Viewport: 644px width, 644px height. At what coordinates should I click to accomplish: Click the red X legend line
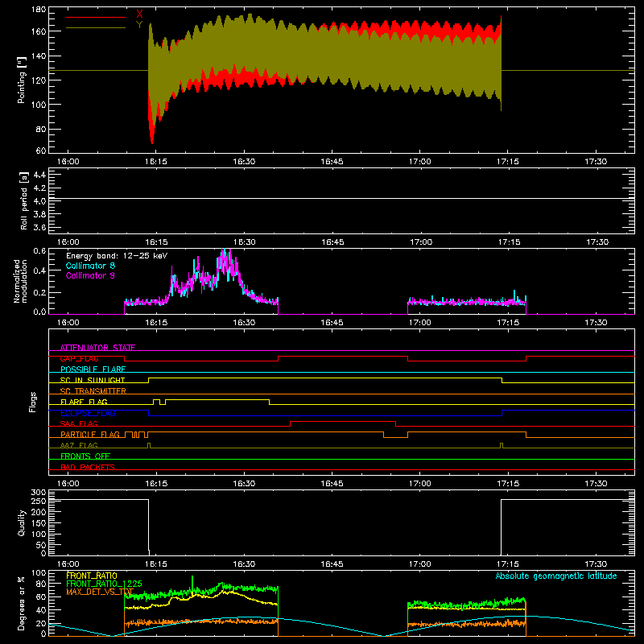coord(96,17)
